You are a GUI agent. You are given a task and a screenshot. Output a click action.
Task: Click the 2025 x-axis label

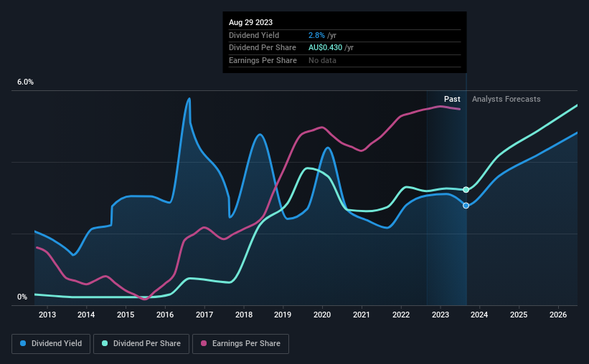point(519,315)
